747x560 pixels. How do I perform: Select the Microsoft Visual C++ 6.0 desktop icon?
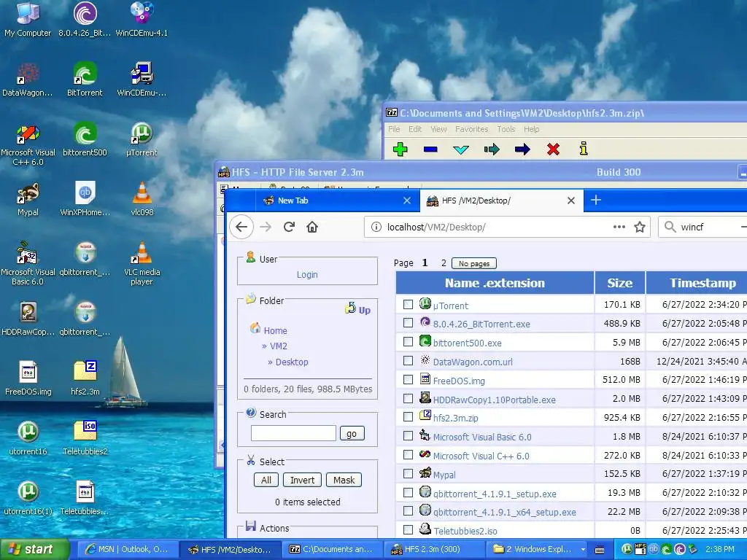28,144
